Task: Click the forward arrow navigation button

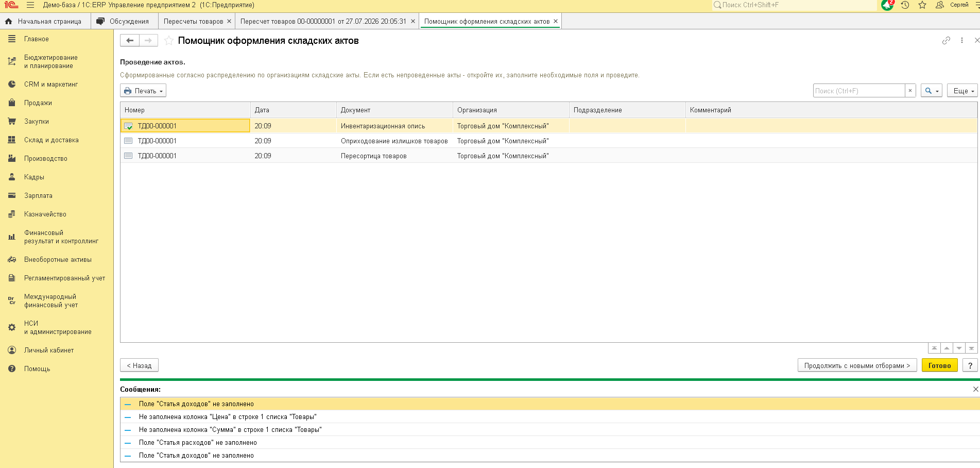Action: click(148, 41)
